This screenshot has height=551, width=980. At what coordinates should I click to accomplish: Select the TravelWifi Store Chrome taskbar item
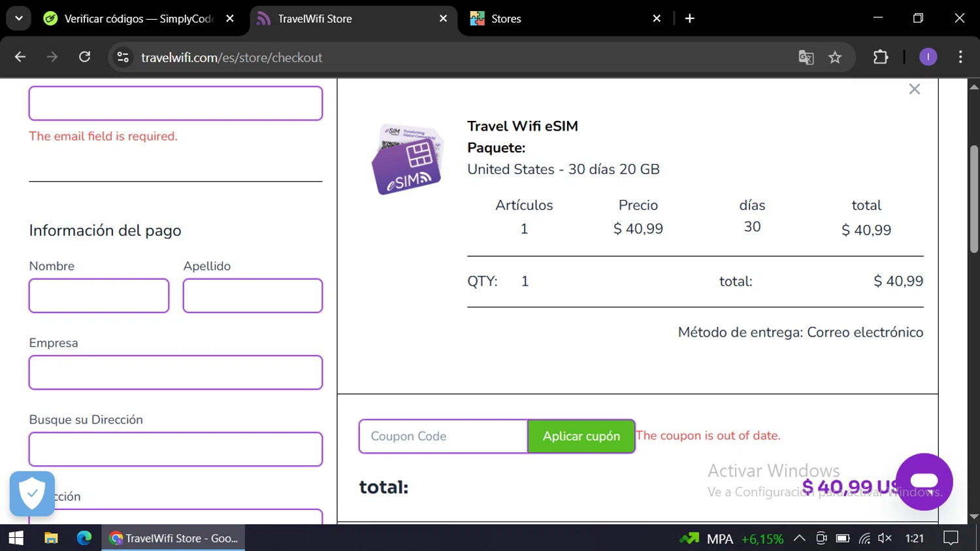(x=173, y=538)
